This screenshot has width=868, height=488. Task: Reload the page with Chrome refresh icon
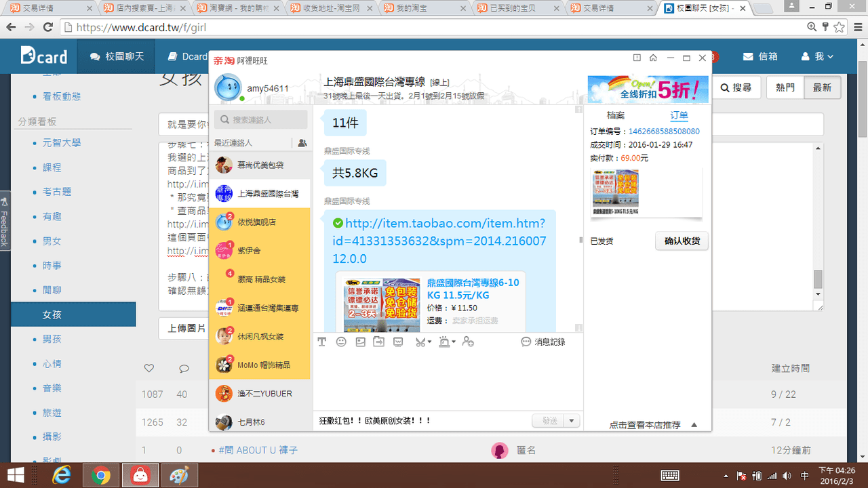[47, 27]
